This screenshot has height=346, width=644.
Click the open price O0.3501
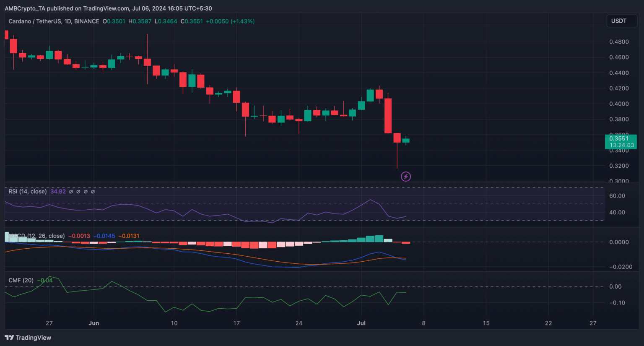(x=114, y=21)
